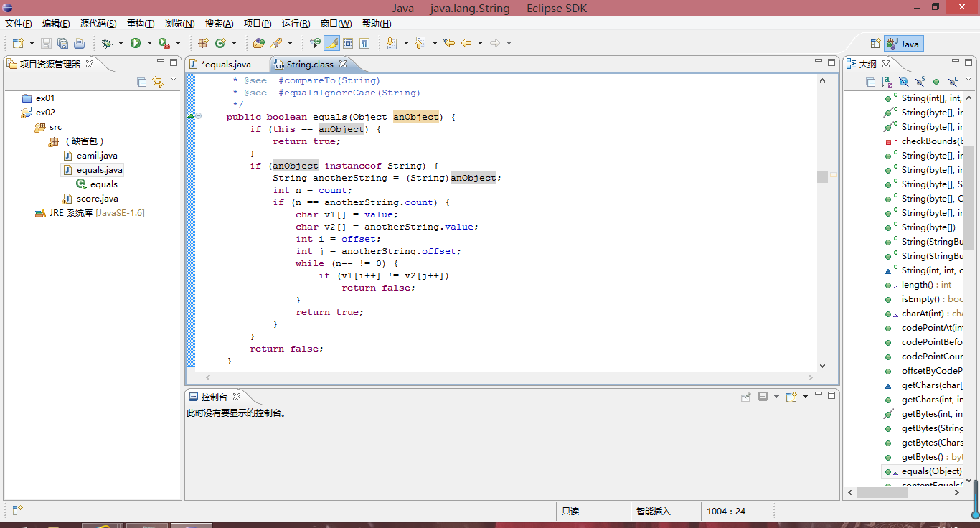Select JRE 系统库 [JavaSE-1.6] node
Viewport: 980px width, 528px height.
90,213
